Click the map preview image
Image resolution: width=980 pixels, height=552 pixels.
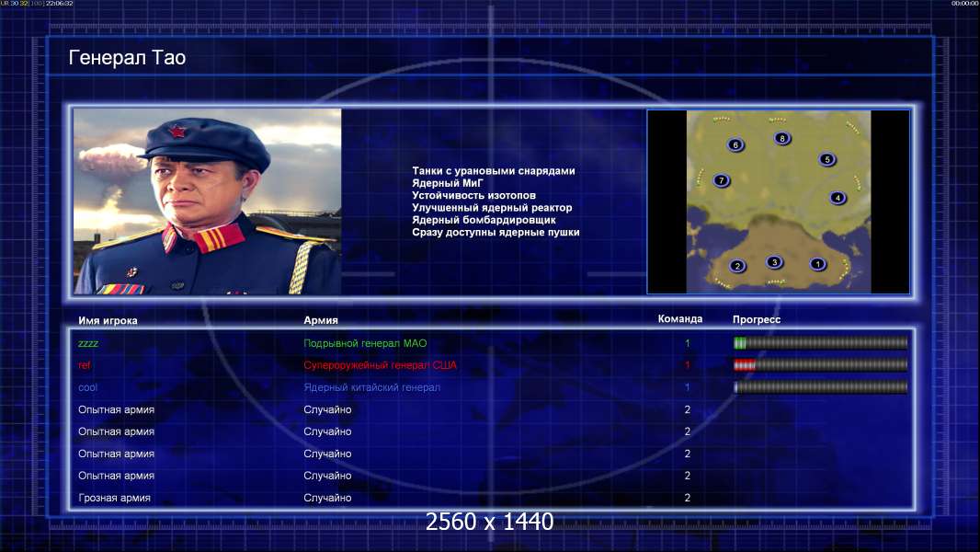click(778, 201)
